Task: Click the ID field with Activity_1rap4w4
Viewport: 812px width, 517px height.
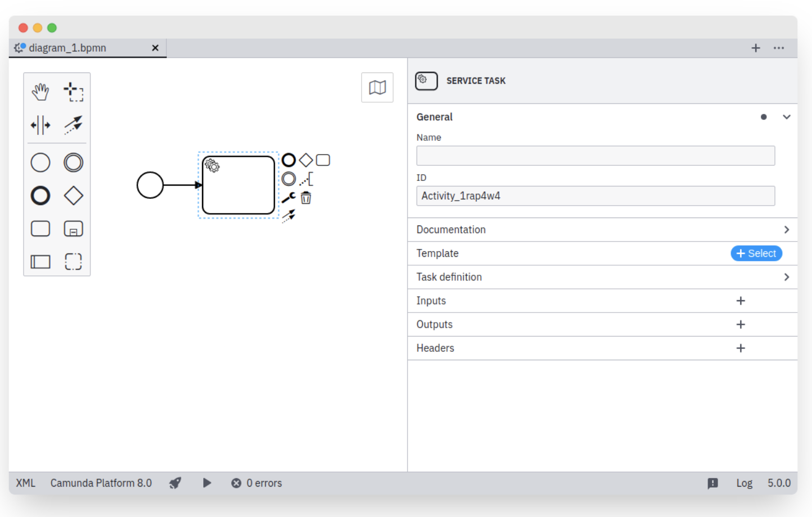Action: click(596, 196)
